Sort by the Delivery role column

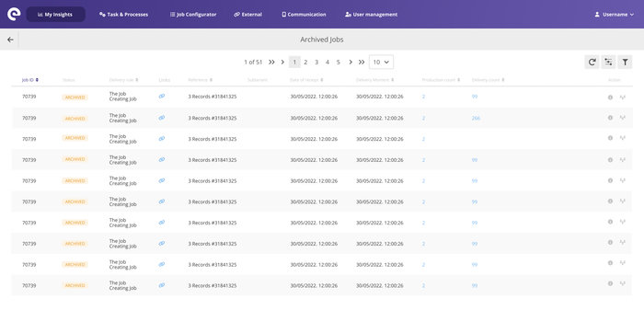pos(123,80)
